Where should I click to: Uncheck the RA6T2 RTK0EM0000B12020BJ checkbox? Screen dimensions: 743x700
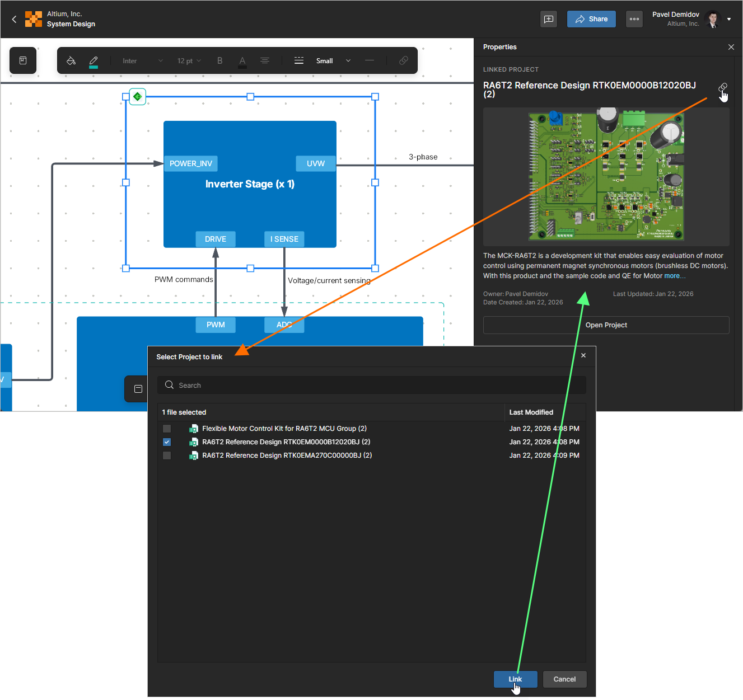tap(167, 442)
